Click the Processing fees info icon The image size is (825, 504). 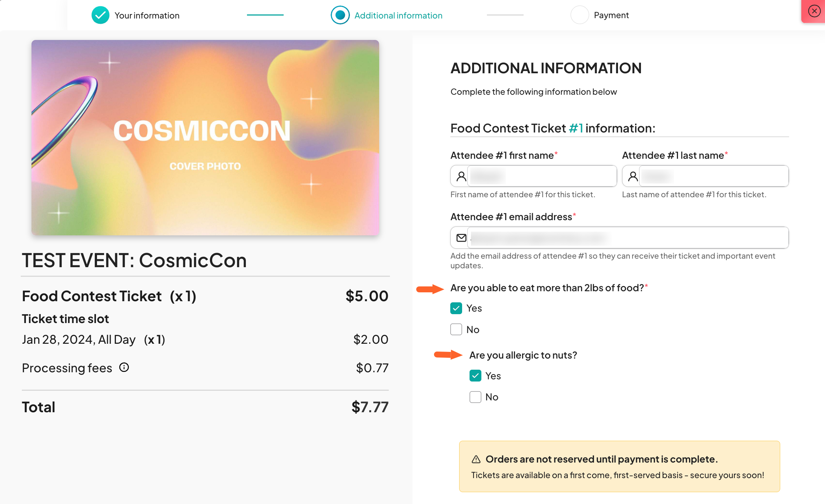[x=124, y=367]
